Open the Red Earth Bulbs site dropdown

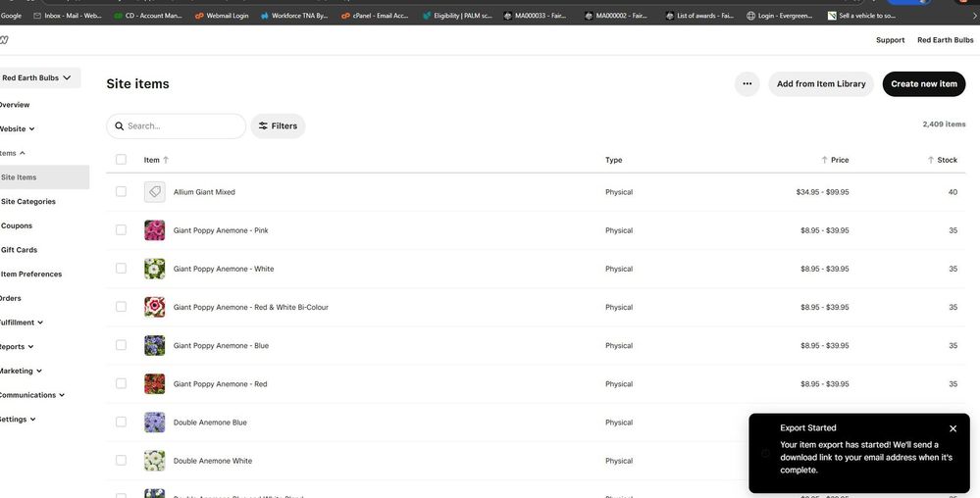(39, 78)
